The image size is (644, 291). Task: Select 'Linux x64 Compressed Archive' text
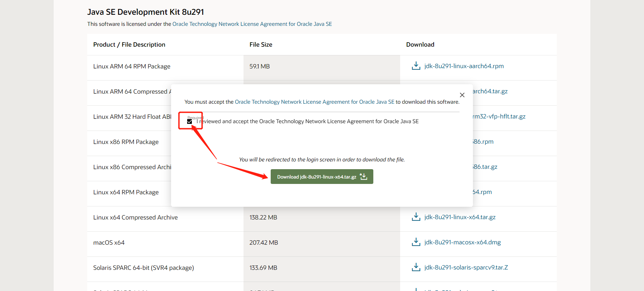click(136, 217)
